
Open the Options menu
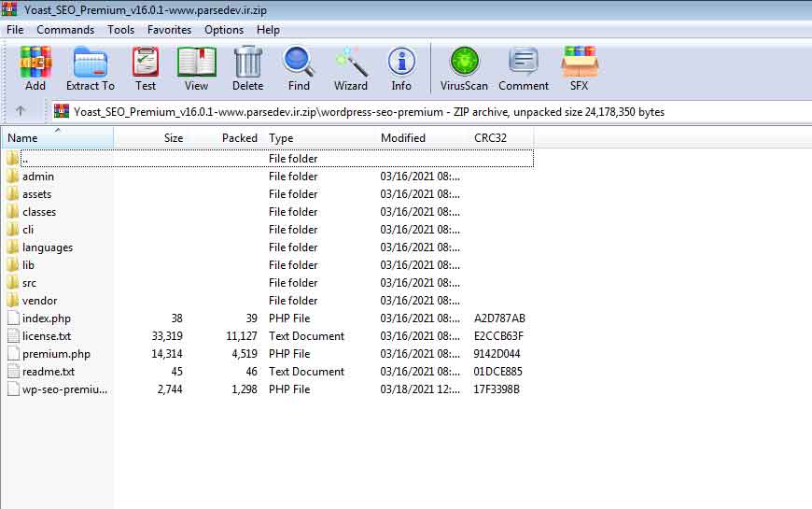224,30
